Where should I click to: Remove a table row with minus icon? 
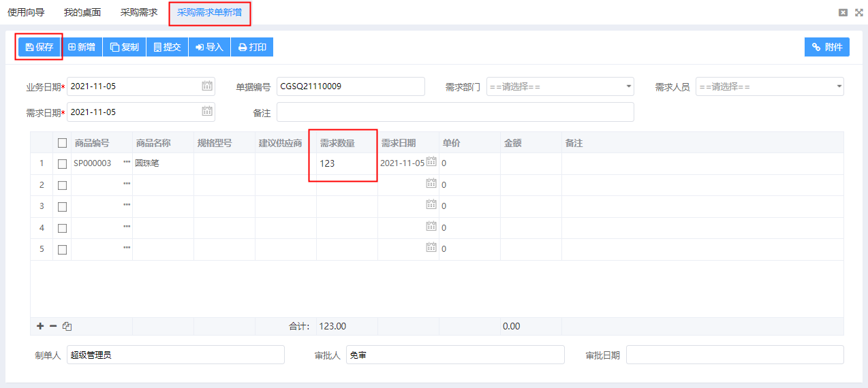53,326
